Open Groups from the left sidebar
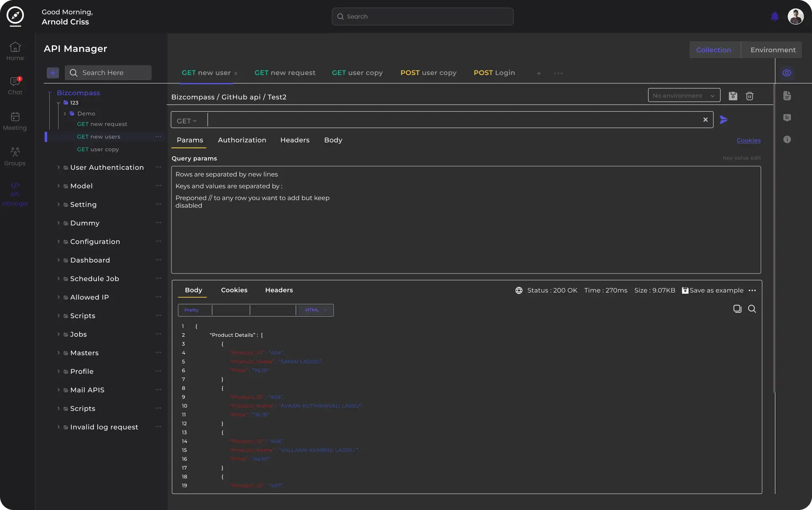The height and width of the screenshot is (510, 812). 15,156
